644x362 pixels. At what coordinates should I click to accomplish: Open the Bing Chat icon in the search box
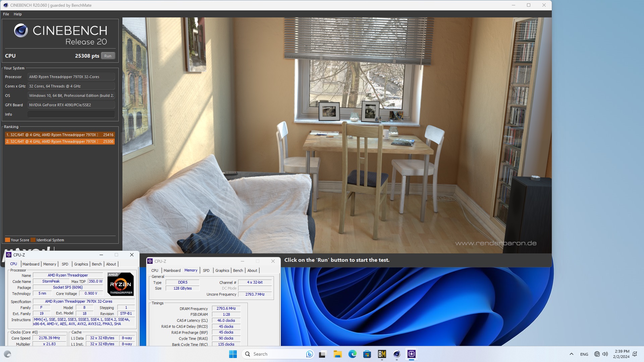point(309,354)
